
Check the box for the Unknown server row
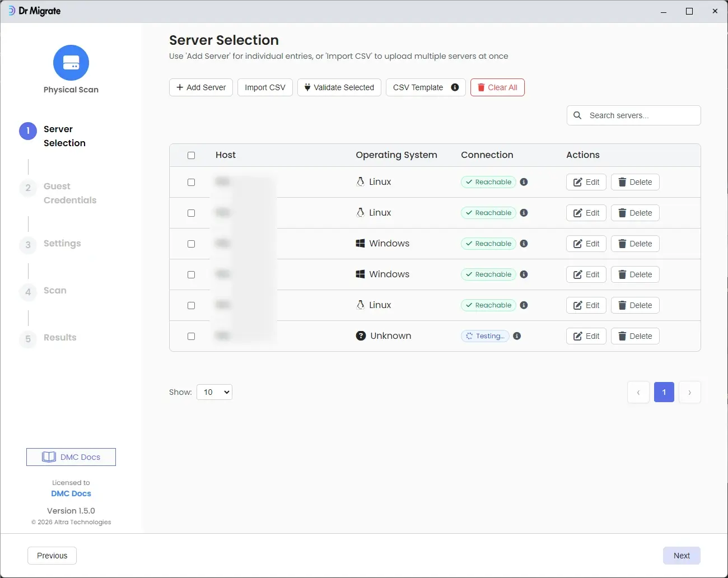[x=191, y=336]
